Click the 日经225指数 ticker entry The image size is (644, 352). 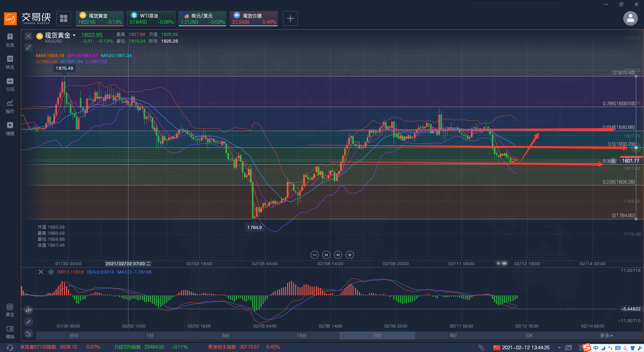151,347
